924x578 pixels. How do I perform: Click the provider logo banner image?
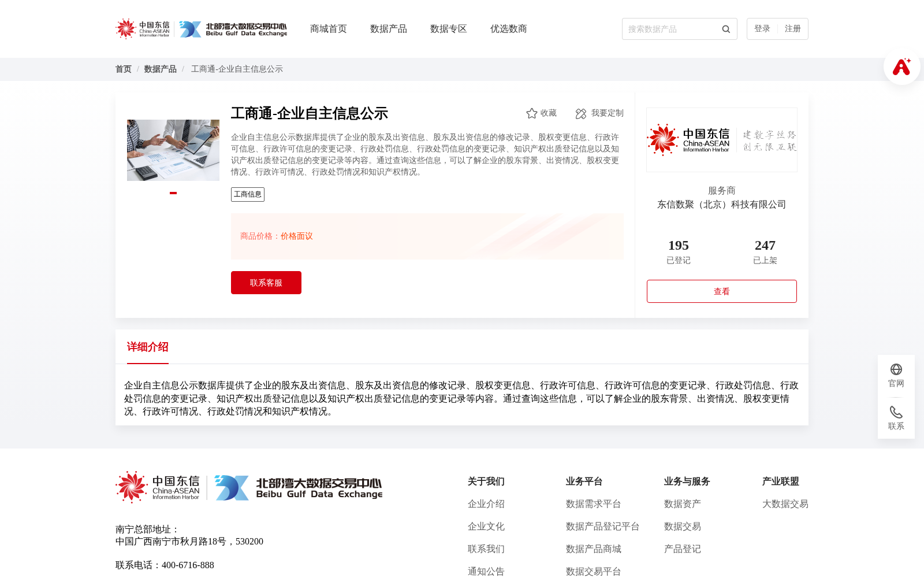pos(722,140)
